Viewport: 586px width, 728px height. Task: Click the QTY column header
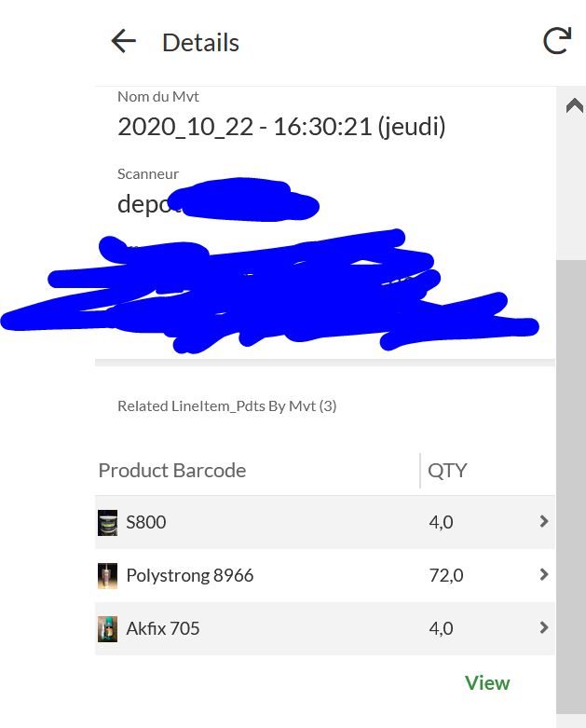pos(447,470)
